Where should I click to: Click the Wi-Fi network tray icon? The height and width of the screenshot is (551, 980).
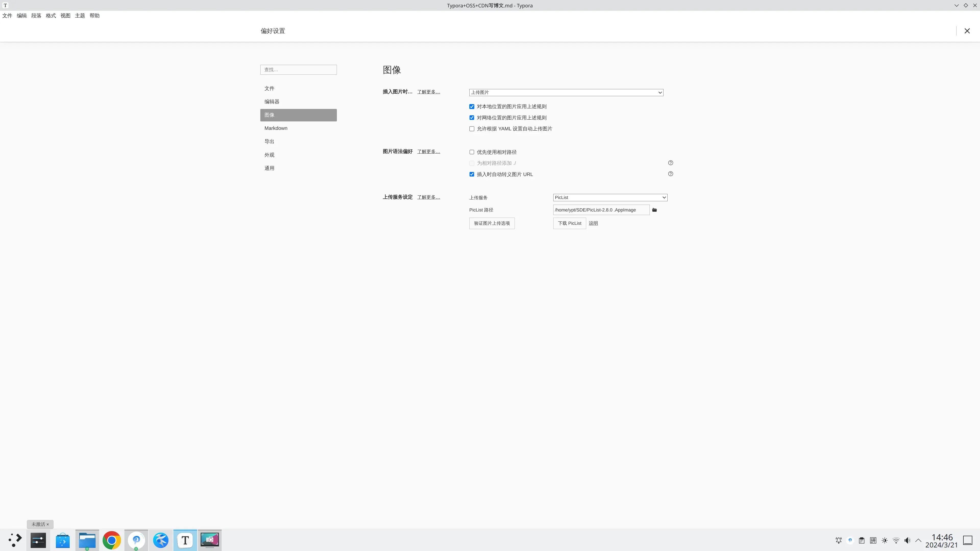[x=896, y=540]
